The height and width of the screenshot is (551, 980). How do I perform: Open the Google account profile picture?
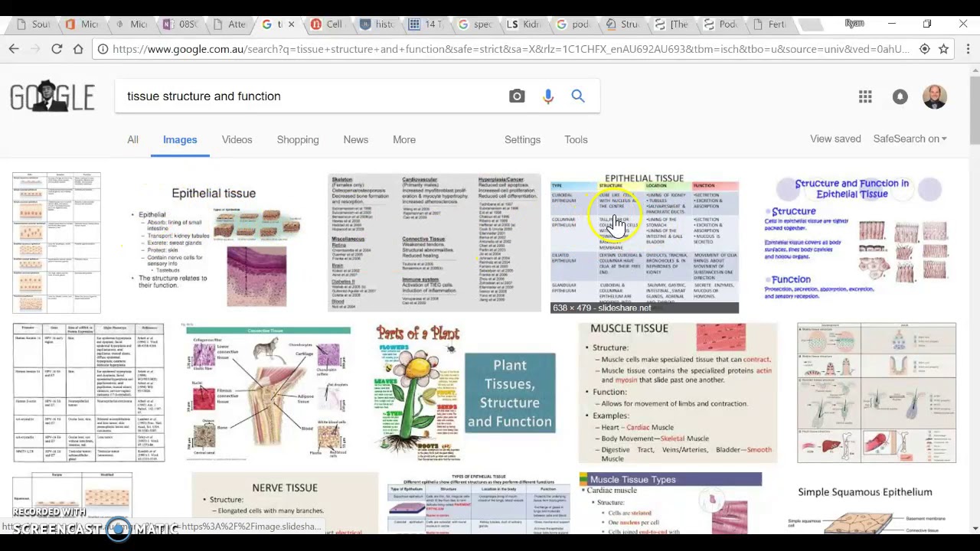[x=935, y=96]
